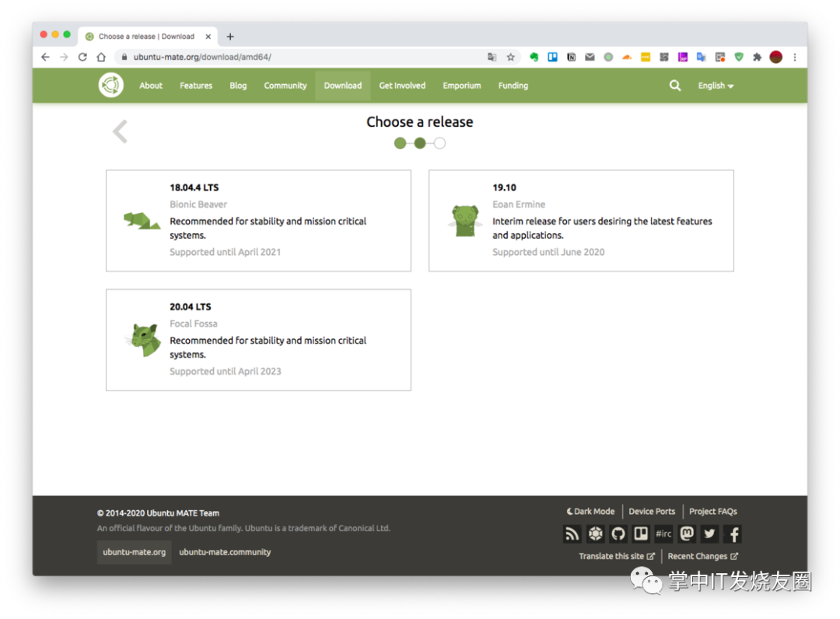This screenshot has width=840, height=619.
Task: Open the Community menu item
Action: point(285,86)
